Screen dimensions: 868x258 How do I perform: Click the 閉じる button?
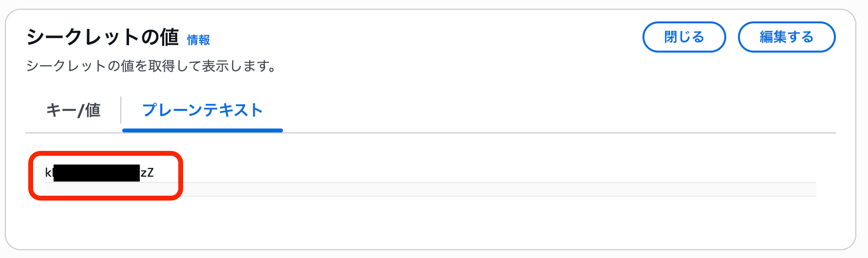[x=684, y=37]
